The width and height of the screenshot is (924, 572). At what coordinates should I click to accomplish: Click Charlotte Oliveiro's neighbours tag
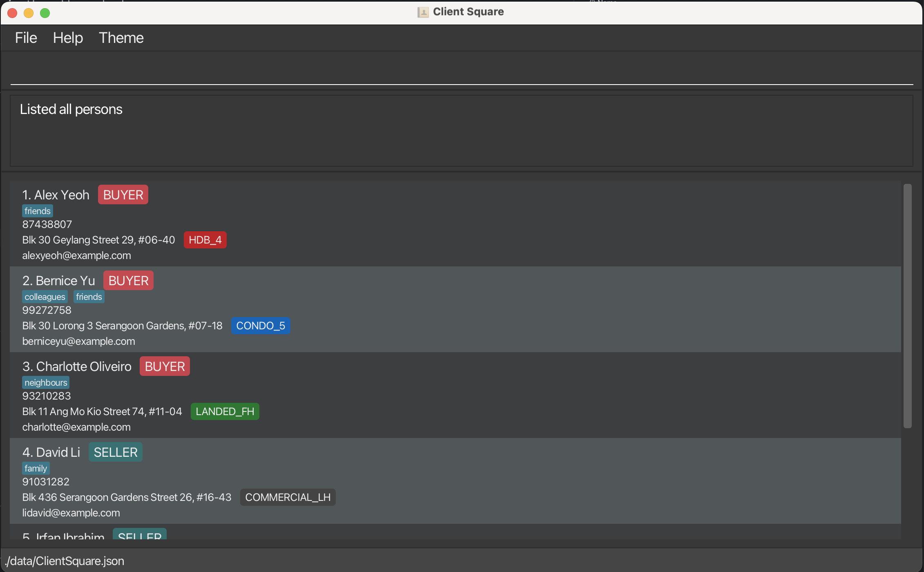46,383
